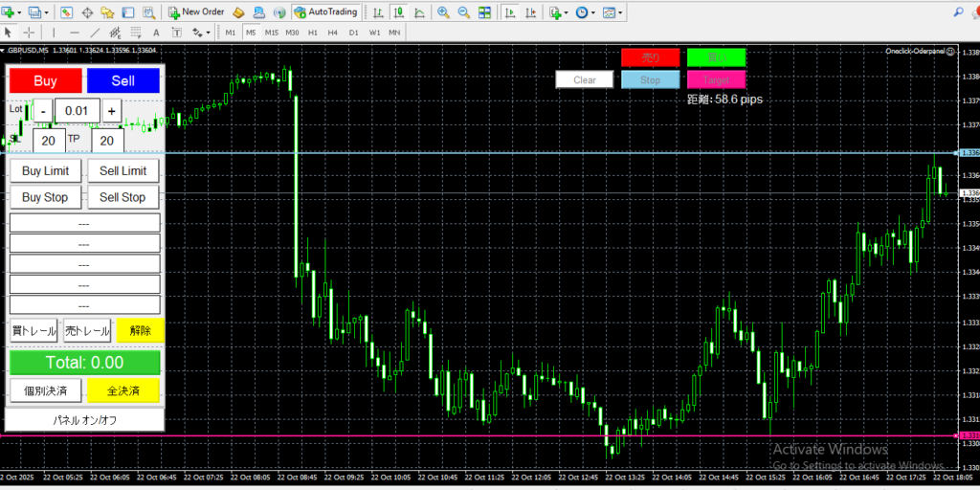Select the crosshair cursor tool

click(29, 32)
